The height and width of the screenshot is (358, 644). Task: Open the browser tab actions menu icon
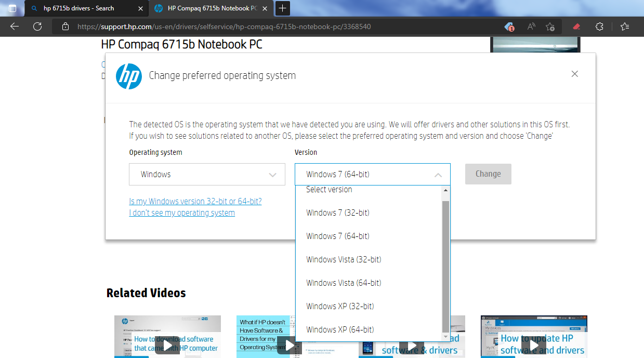[12, 8]
